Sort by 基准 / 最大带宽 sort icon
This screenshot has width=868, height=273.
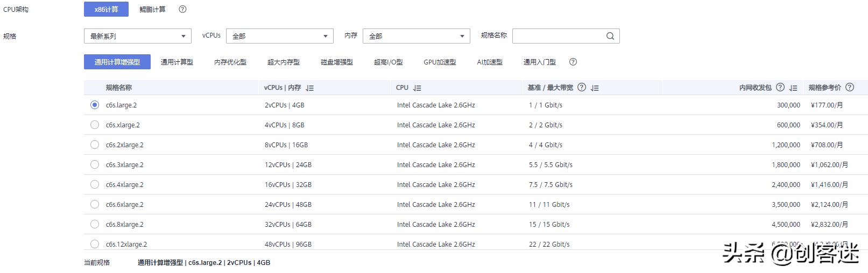(595, 88)
